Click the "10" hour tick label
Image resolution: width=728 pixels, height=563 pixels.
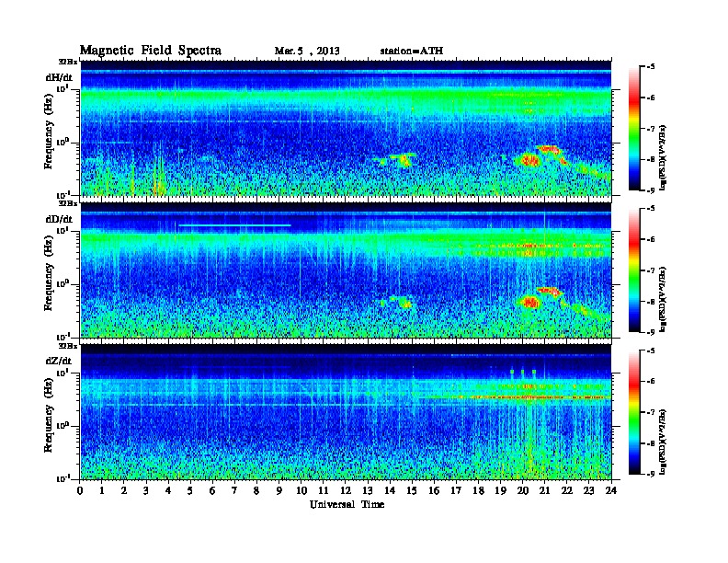(x=301, y=490)
